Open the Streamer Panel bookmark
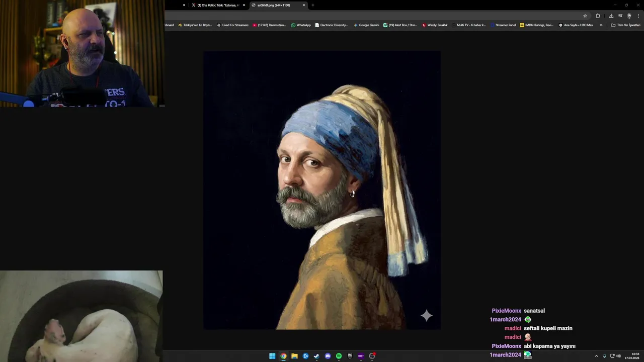 click(x=503, y=25)
